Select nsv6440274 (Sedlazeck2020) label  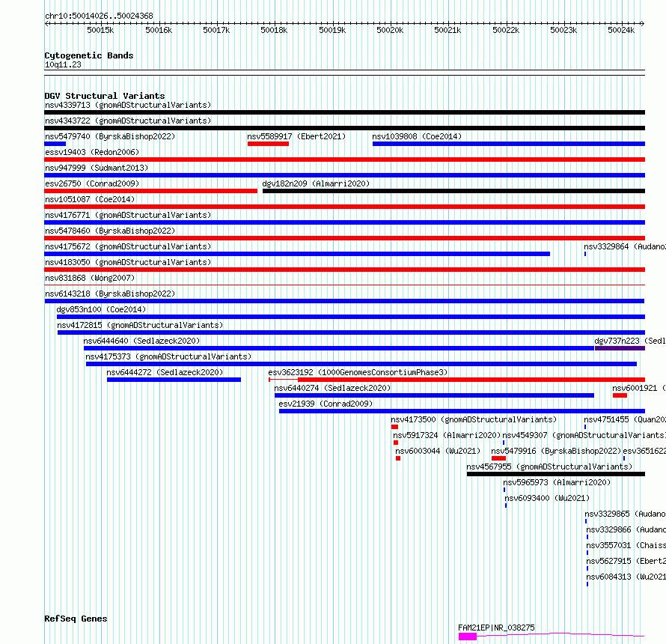tap(332, 388)
